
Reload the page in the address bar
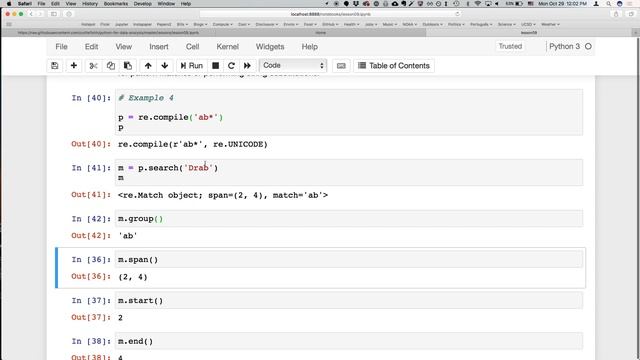[458, 14]
